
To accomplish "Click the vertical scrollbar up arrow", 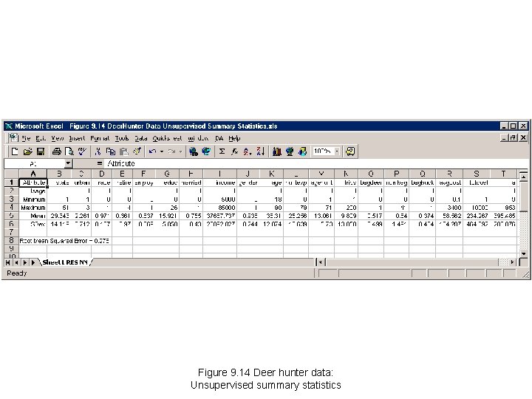I will [524, 177].
